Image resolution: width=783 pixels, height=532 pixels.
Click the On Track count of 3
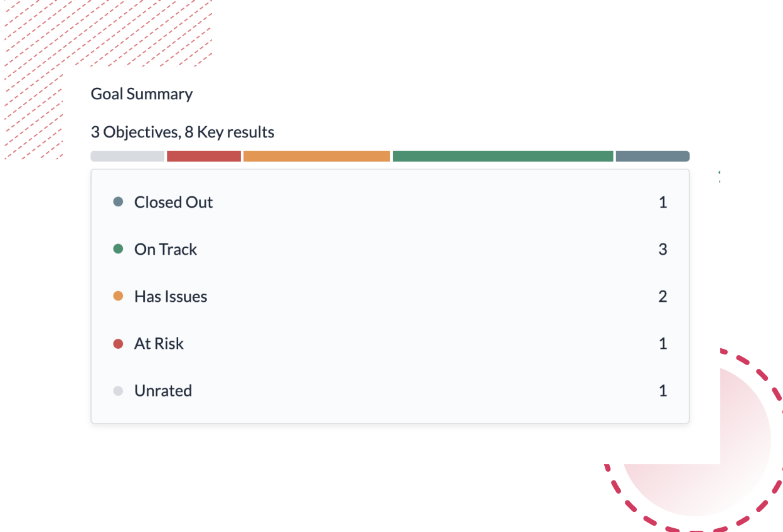tap(663, 249)
